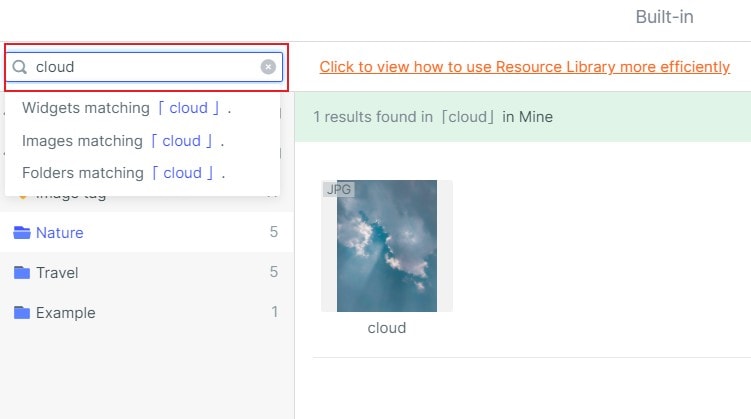The height and width of the screenshot is (419, 751).
Task: Select the cloud image thumbnail
Action: click(387, 246)
